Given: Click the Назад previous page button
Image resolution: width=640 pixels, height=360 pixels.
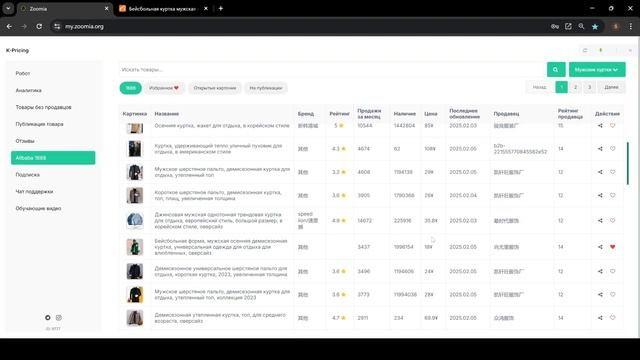Looking at the screenshot, I should pyautogui.click(x=539, y=87).
